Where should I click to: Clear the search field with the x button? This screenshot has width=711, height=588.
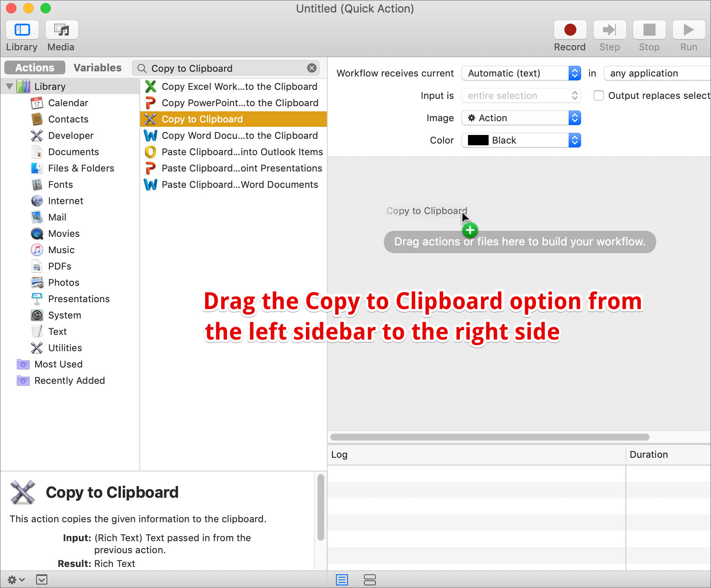(x=311, y=68)
